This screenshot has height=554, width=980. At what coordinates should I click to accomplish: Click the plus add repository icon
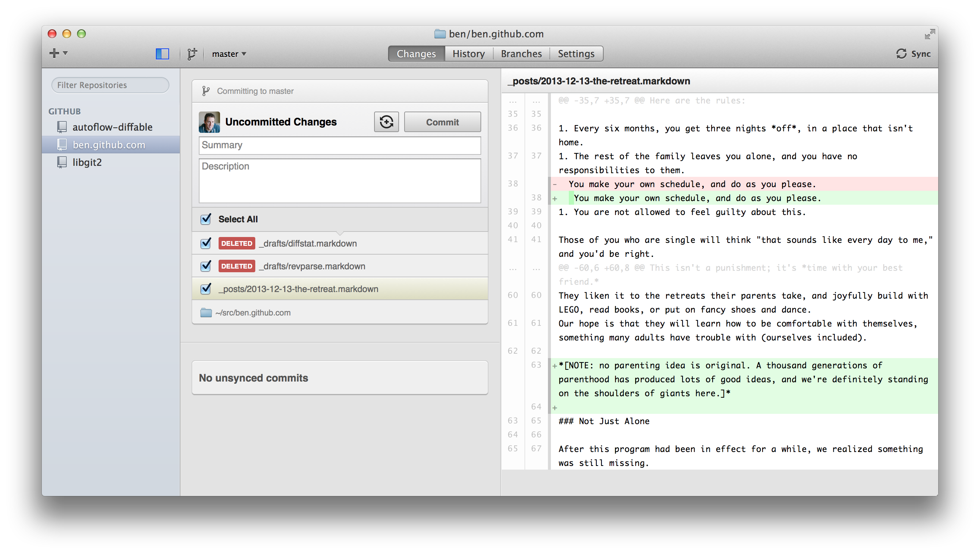coord(54,53)
